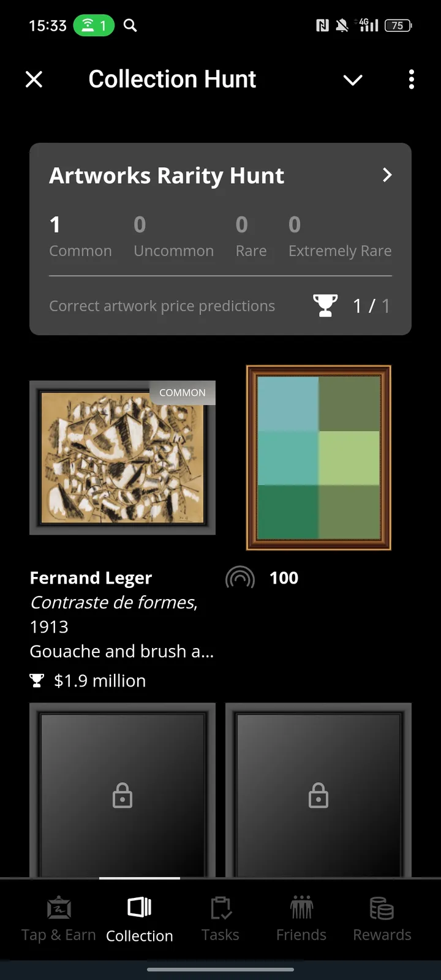Viewport: 441px width, 980px height.
Task: Open the Fernand Leger artwork thumbnail
Action: [123, 457]
